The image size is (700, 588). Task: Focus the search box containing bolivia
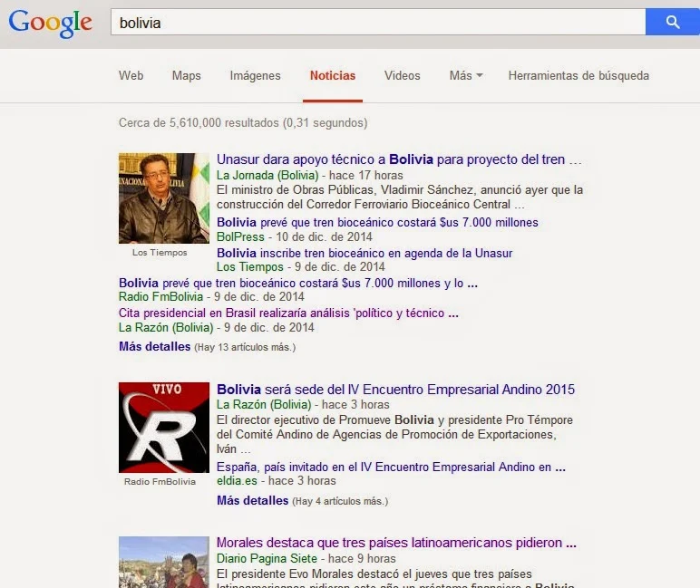pos(378,22)
